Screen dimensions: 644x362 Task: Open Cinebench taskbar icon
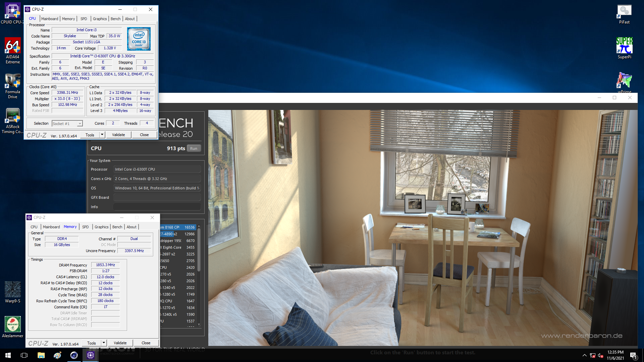tap(74, 355)
